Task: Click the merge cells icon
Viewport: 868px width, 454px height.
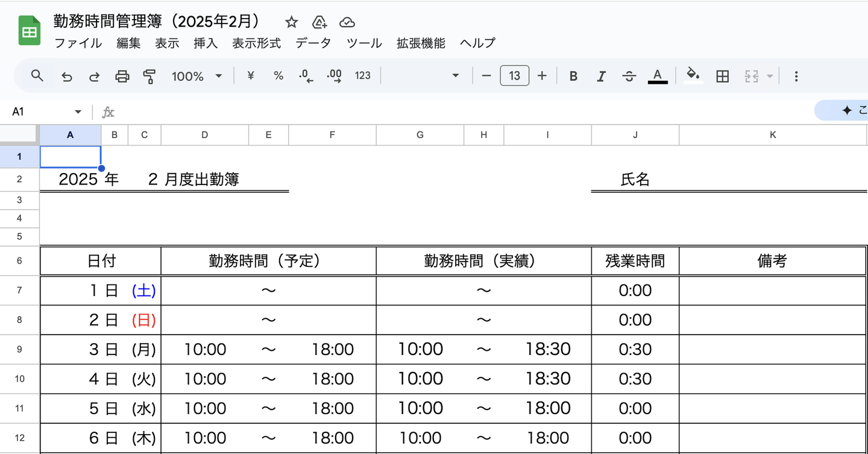Action: click(751, 76)
